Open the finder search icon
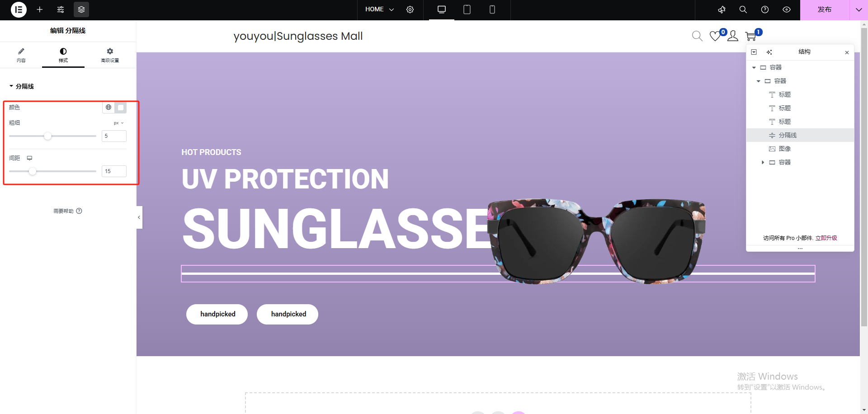 point(743,9)
